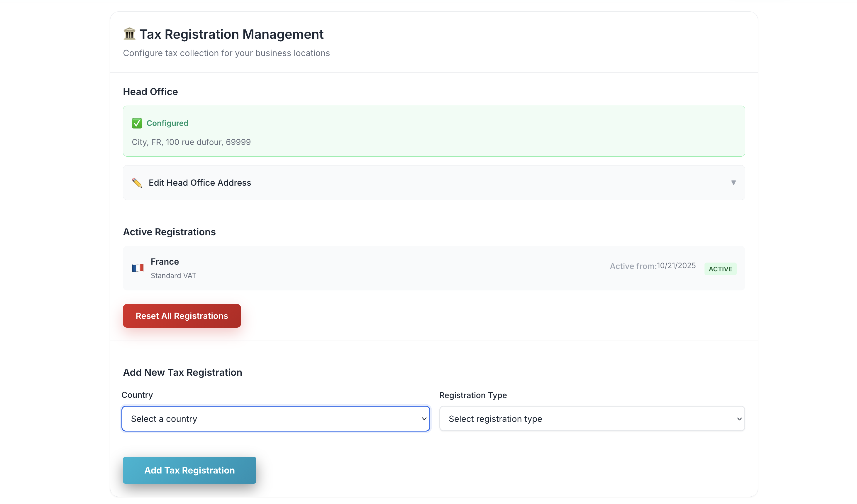
Task: Expand Edit Head Office Address arrow
Action: [733, 183]
